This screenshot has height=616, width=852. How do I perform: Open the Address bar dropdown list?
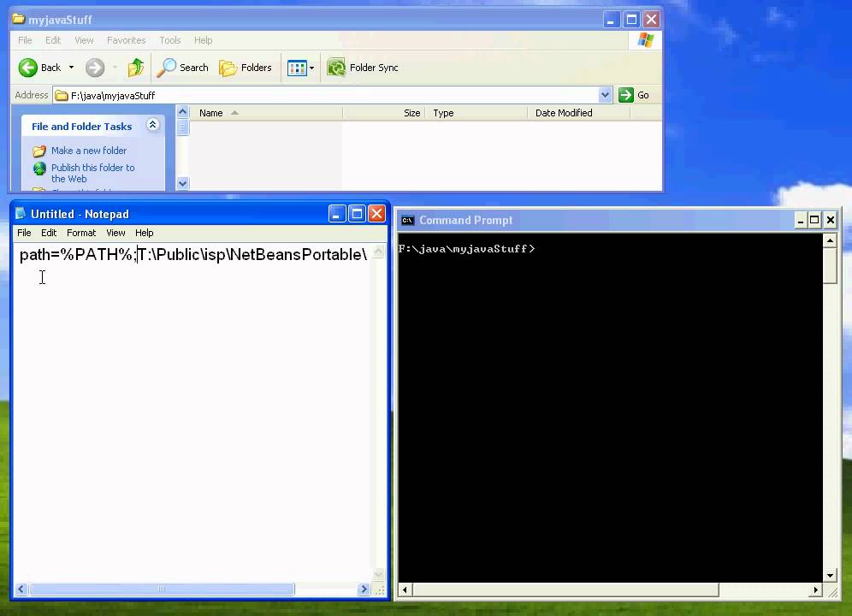[x=605, y=95]
